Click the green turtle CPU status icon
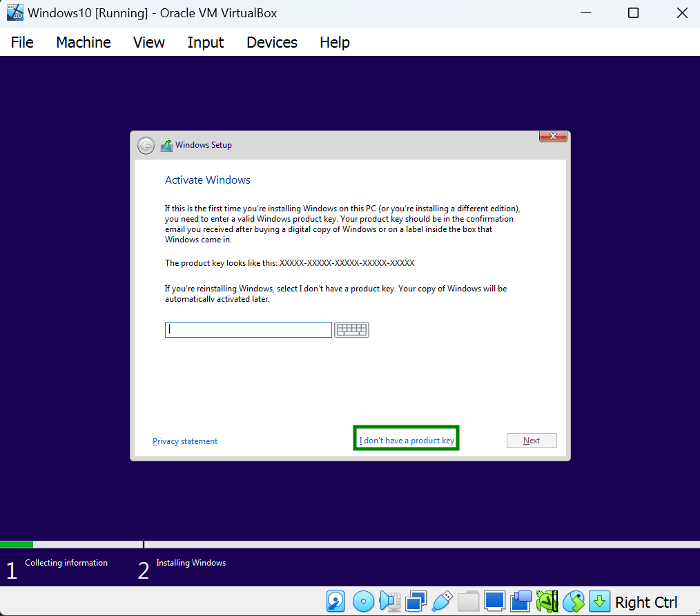This screenshot has width=700, height=616. (547, 601)
